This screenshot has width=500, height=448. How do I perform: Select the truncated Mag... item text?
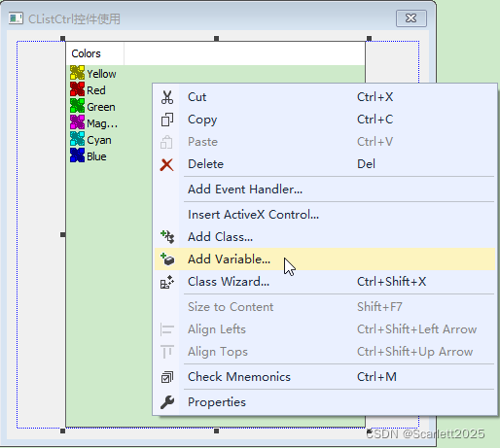tap(102, 123)
